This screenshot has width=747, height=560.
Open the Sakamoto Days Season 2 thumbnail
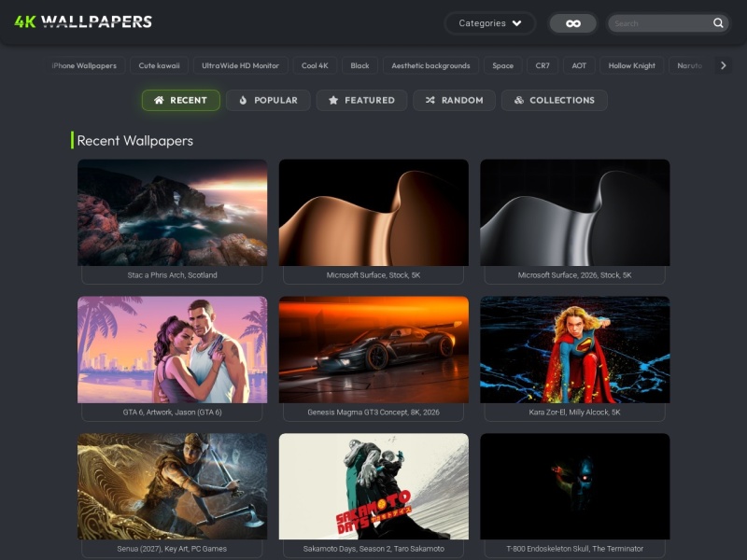[373, 486]
